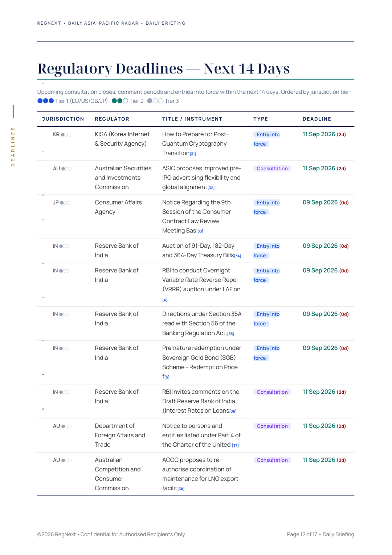
Task: Select Australian Securities and Investments Commission cell
Action: (x=123, y=178)
